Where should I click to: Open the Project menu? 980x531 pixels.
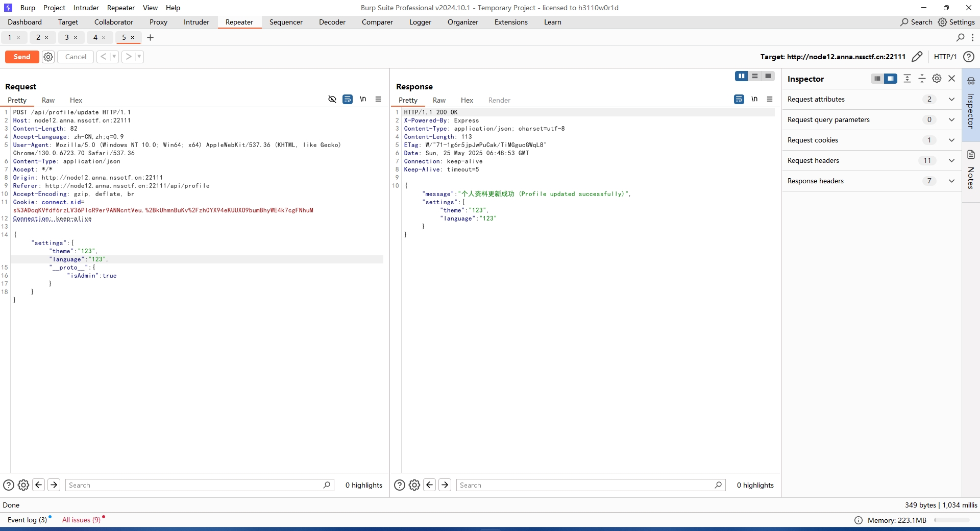54,8
